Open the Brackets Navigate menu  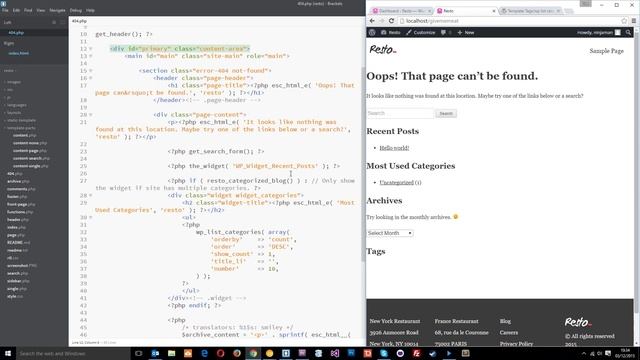click(x=57, y=10)
